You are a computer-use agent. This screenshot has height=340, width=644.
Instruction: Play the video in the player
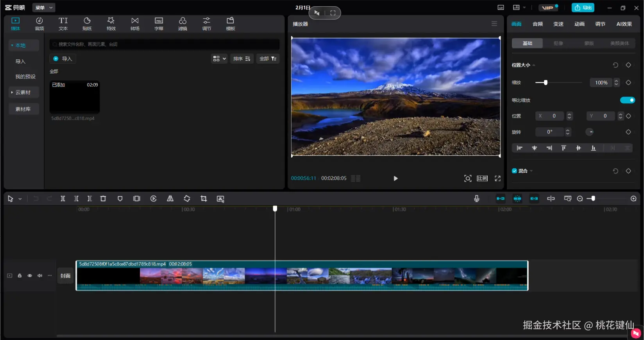click(x=395, y=178)
